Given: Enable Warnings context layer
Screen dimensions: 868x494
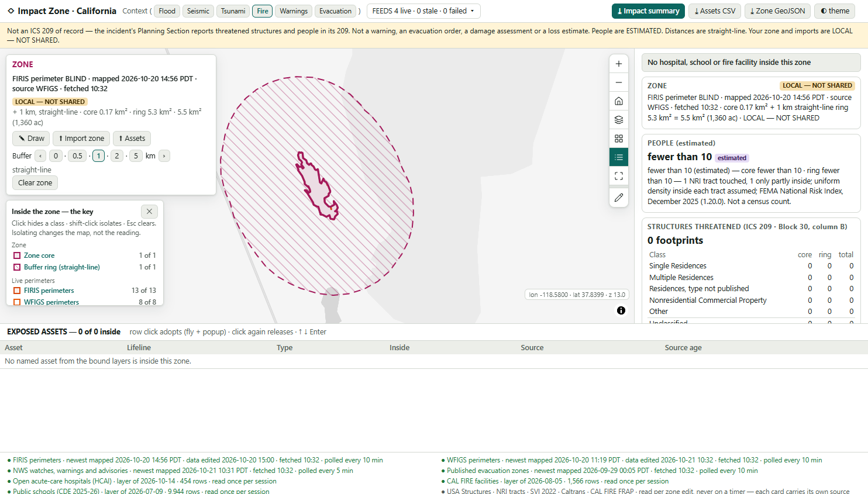Looking at the screenshot, I should coord(294,11).
